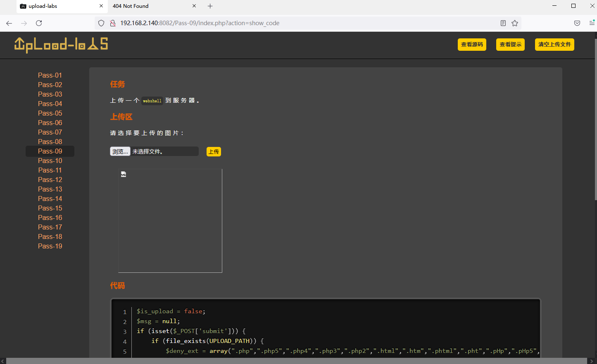This screenshot has width=597, height=364.
Task: Close the 404 Not Found tab
Action: 194,6
